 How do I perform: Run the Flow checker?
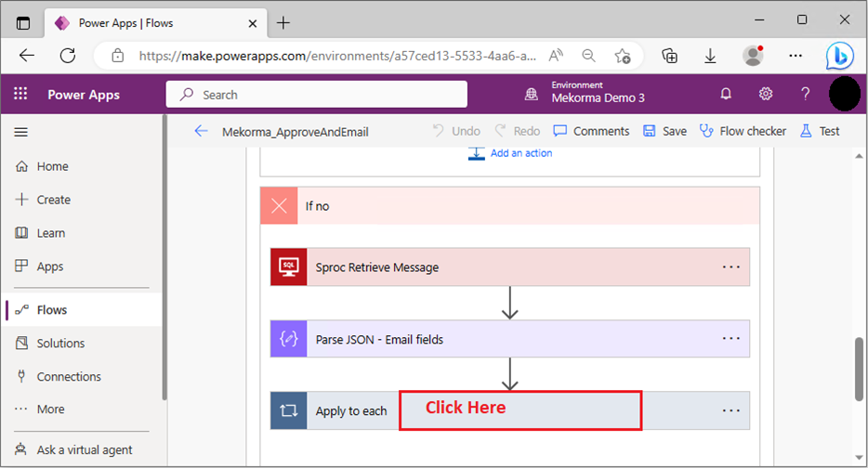tap(743, 131)
